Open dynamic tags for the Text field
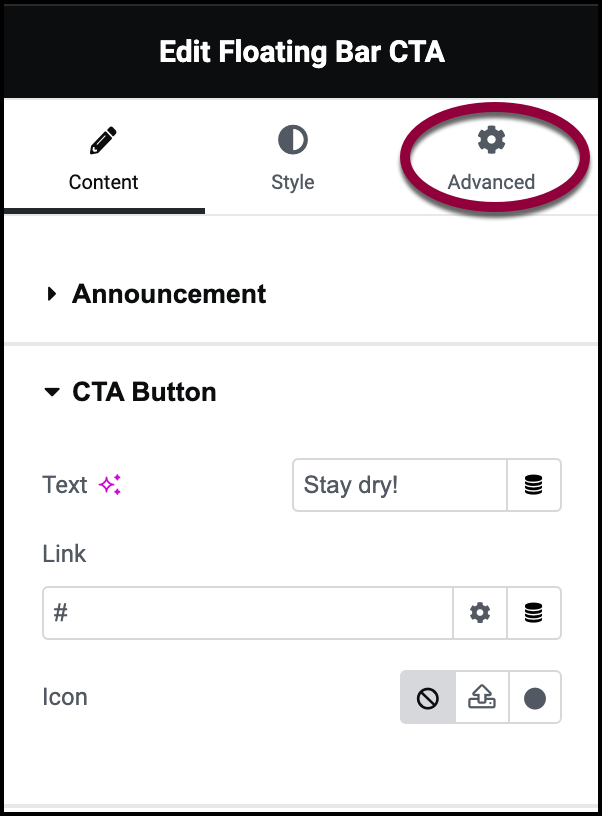Image resolution: width=602 pixels, height=816 pixels. point(534,486)
